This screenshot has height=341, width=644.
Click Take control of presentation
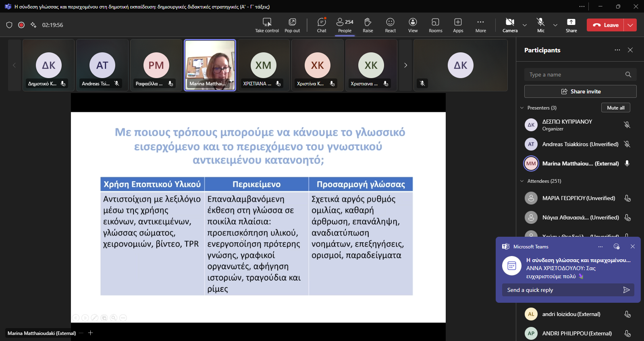[267, 25]
